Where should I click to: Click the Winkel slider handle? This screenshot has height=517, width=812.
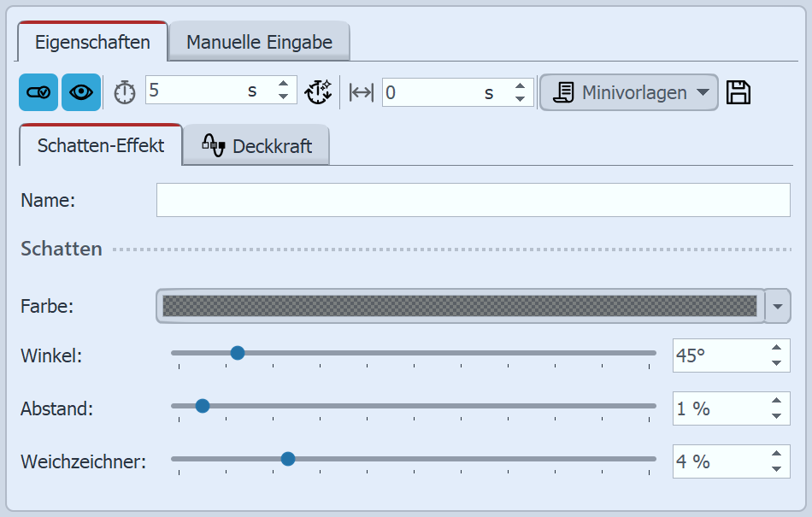[x=238, y=352]
